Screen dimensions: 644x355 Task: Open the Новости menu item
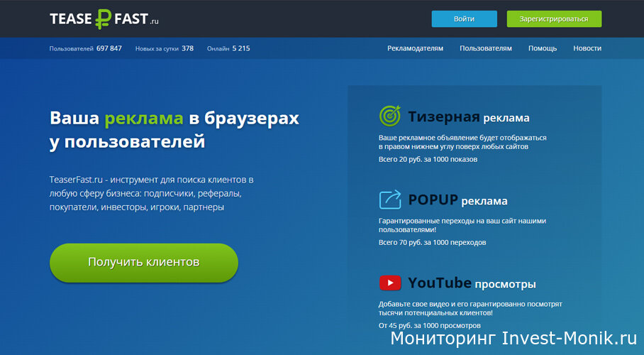587,48
